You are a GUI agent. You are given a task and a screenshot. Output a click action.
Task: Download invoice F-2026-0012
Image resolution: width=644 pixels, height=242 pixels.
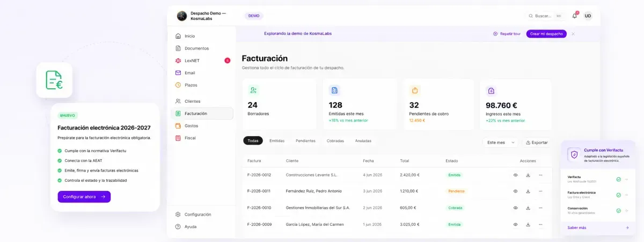click(x=528, y=175)
